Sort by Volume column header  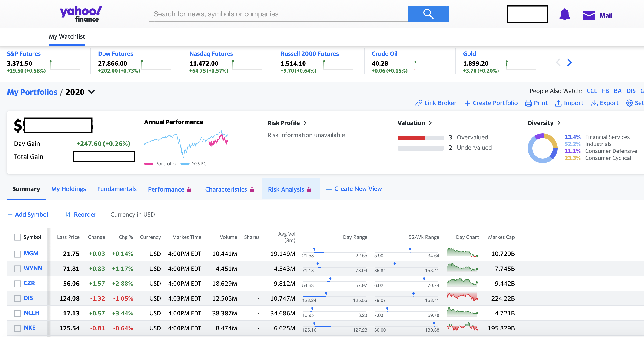click(x=228, y=237)
